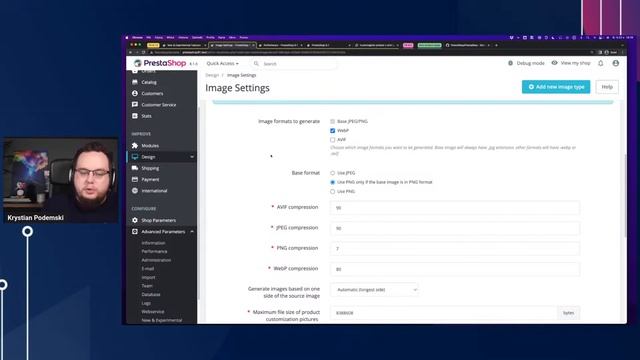
Task: Open the Stats sidebar section
Action: [146, 116]
